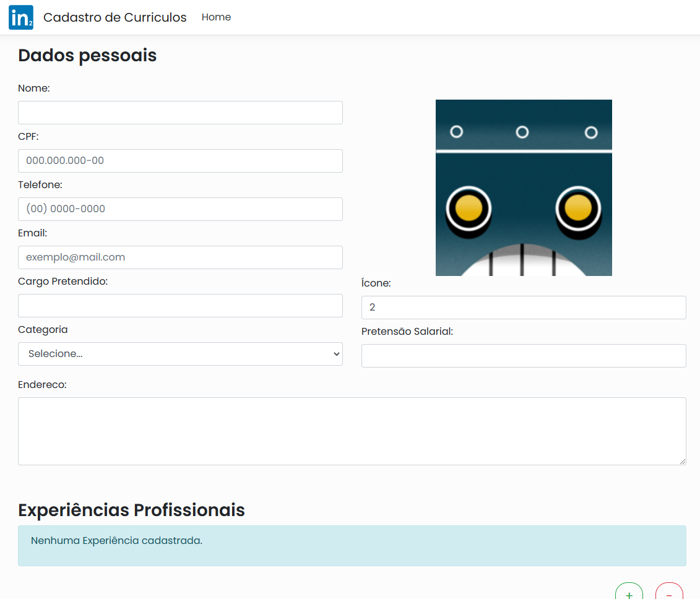Click the Pretensão Salarial input field
The width and height of the screenshot is (700, 599).
(524, 355)
